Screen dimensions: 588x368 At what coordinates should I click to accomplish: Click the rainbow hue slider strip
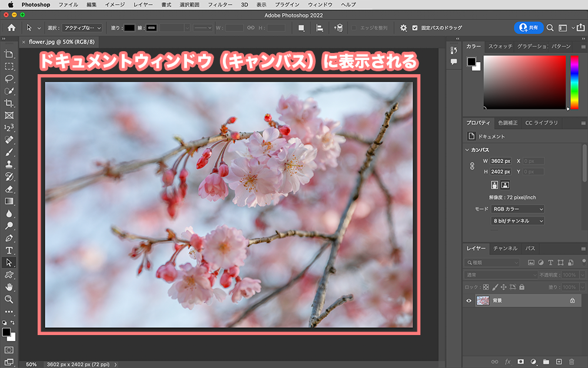pos(574,82)
